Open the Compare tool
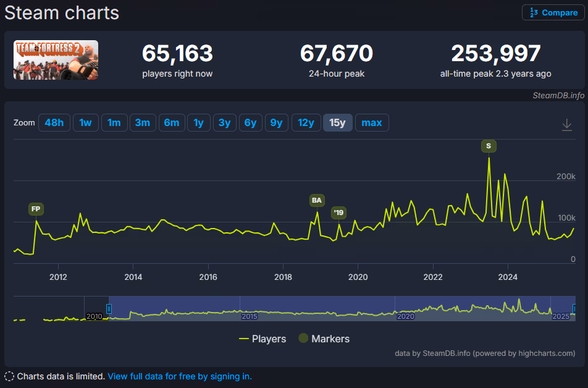This screenshot has height=388, width=588. (553, 13)
